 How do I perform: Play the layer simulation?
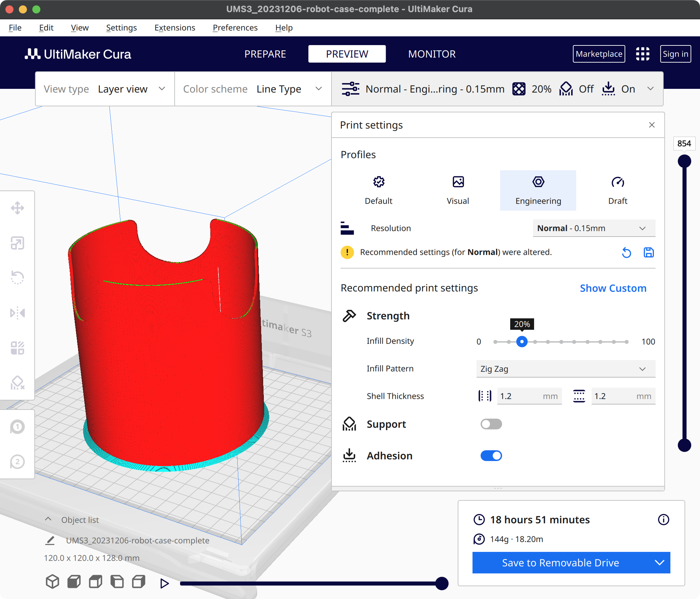(164, 583)
